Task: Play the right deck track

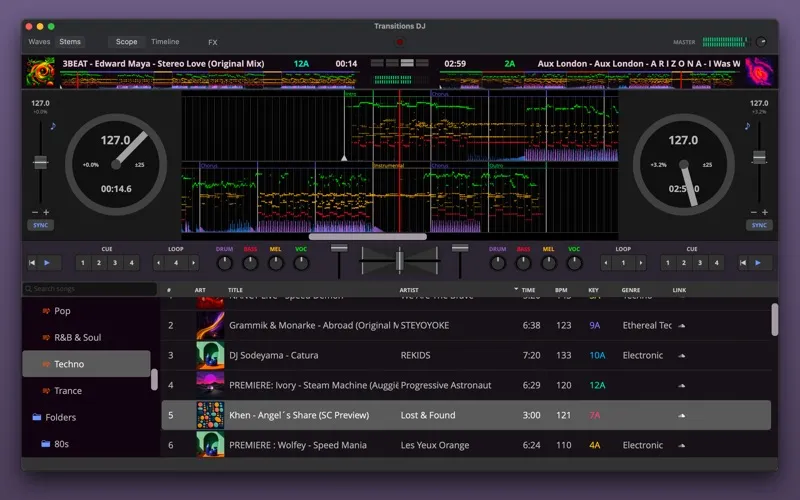Action: pos(758,263)
